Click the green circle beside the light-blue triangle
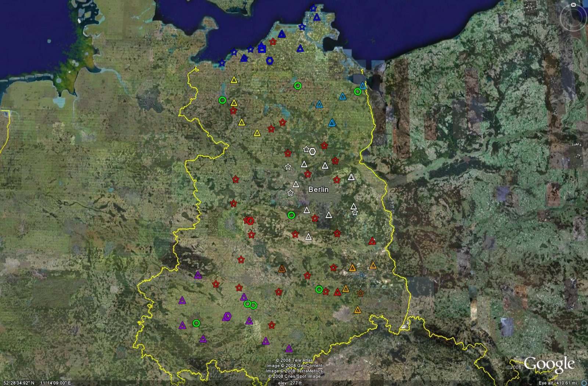The width and height of the screenshot is (588, 386). [358, 92]
